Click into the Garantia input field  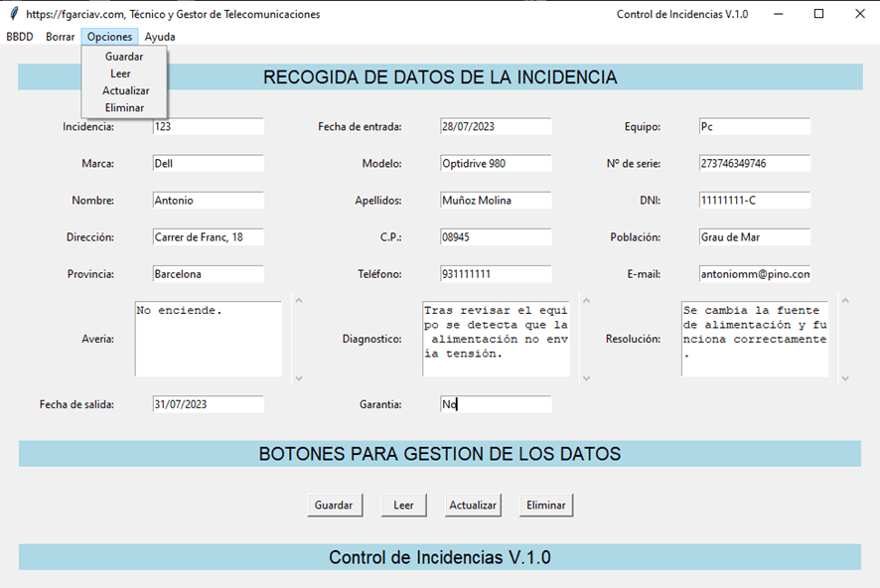(496, 404)
